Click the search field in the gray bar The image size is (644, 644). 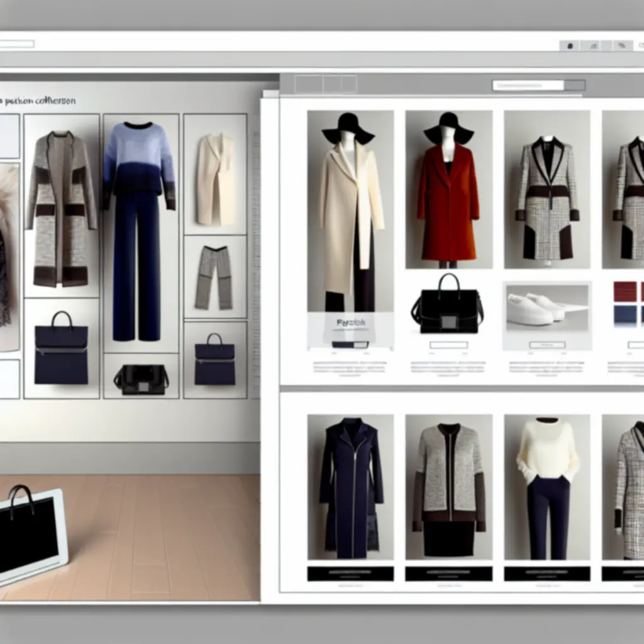[527, 85]
